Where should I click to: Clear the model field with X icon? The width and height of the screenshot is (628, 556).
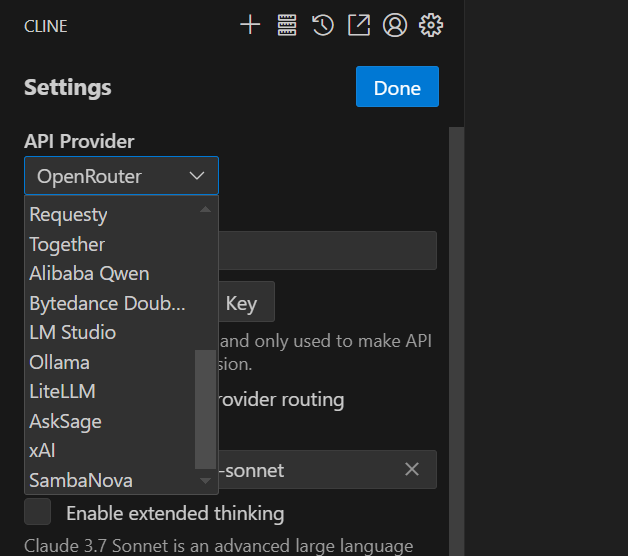pyautogui.click(x=412, y=469)
